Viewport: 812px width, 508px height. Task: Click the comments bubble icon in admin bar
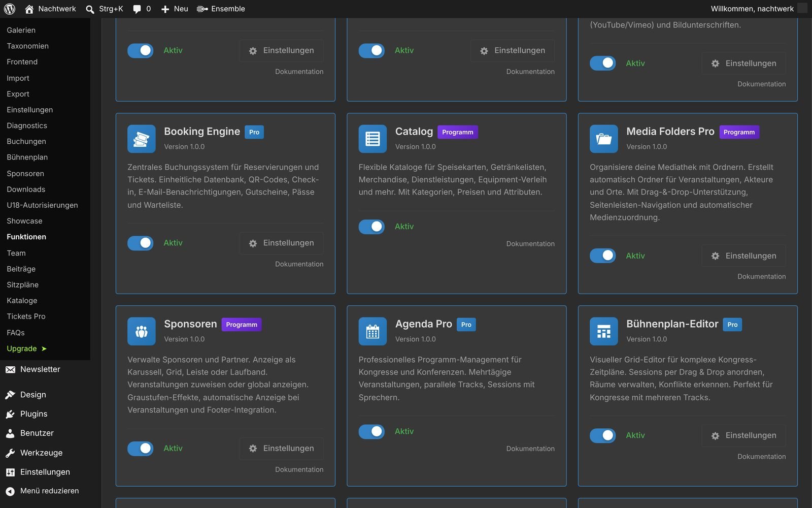[x=137, y=9]
